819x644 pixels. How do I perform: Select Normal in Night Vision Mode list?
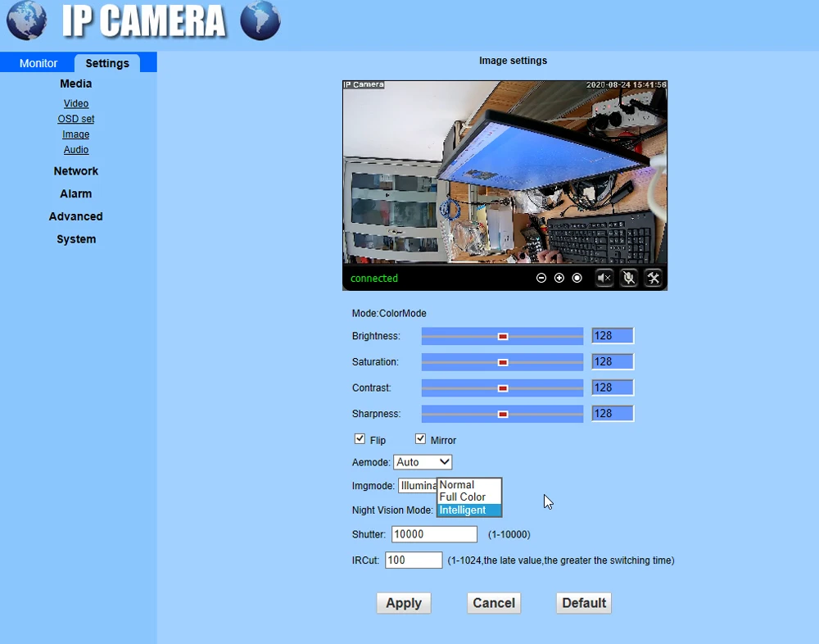click(469, 484)
